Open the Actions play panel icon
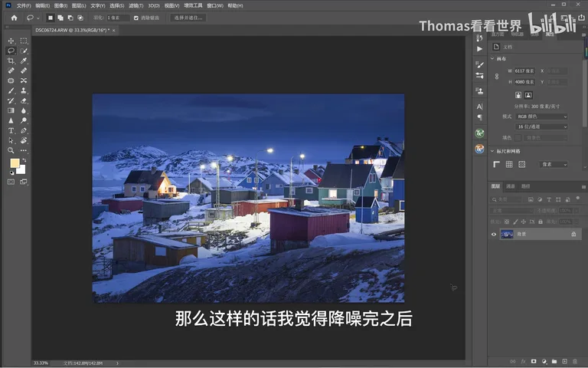 [479, 49]
